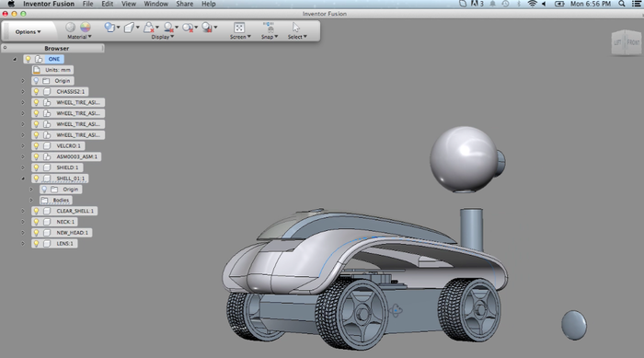The width and height of the screenshot is (644, 358).
Task: Toggle the LENS:1 visibility lightbulb
Action: 36,244
